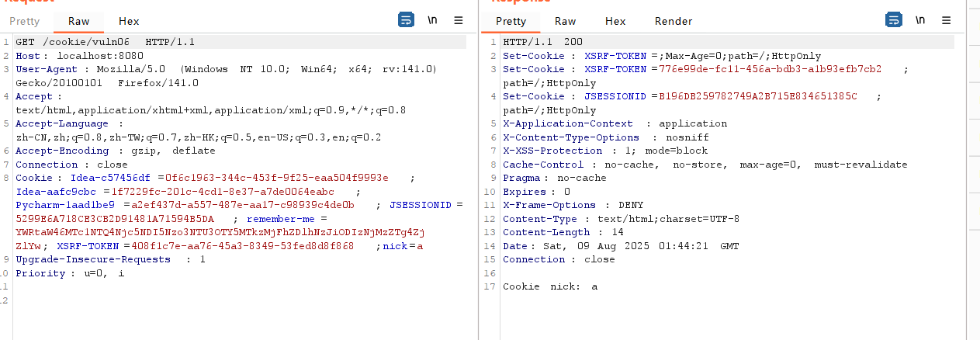Image resolution: width=980 pixels, height=340 pixels.
Task: Open the Render tab in Response panel
Action: [673, 21]
